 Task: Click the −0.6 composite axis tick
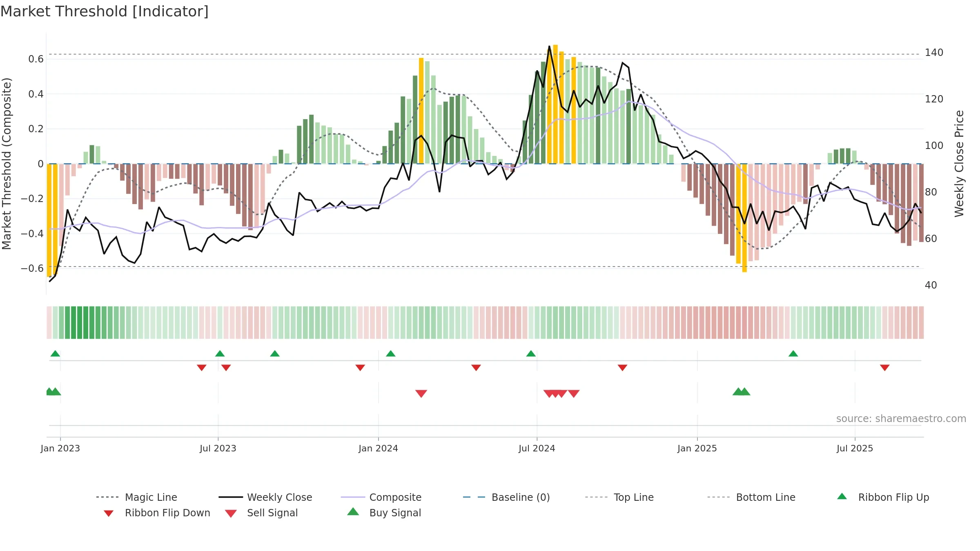point(32,268)
